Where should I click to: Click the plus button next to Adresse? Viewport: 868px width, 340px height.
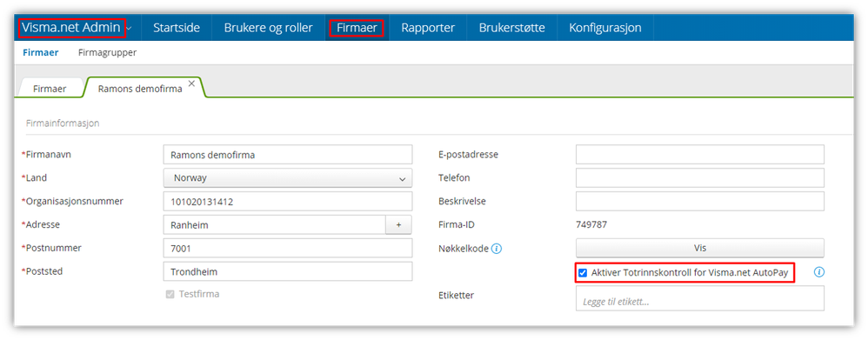click(x=398, y=225)
